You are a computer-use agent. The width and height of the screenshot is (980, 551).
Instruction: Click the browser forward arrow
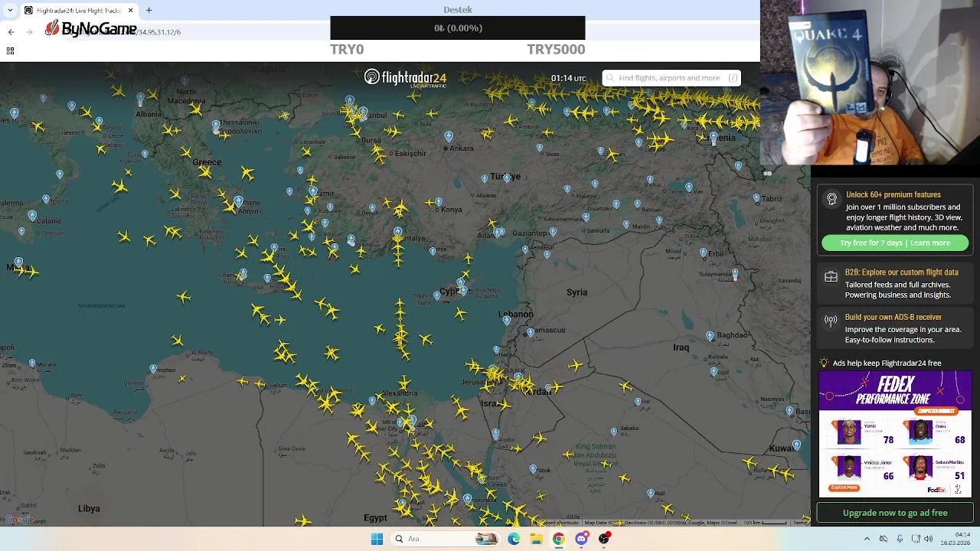[x=29, y=31]
